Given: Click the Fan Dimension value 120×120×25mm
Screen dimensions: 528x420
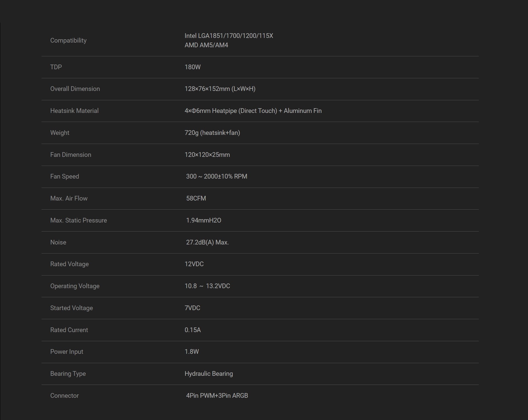Looking at the screenshot, I should pyautogui.click(x=207, y=155).
